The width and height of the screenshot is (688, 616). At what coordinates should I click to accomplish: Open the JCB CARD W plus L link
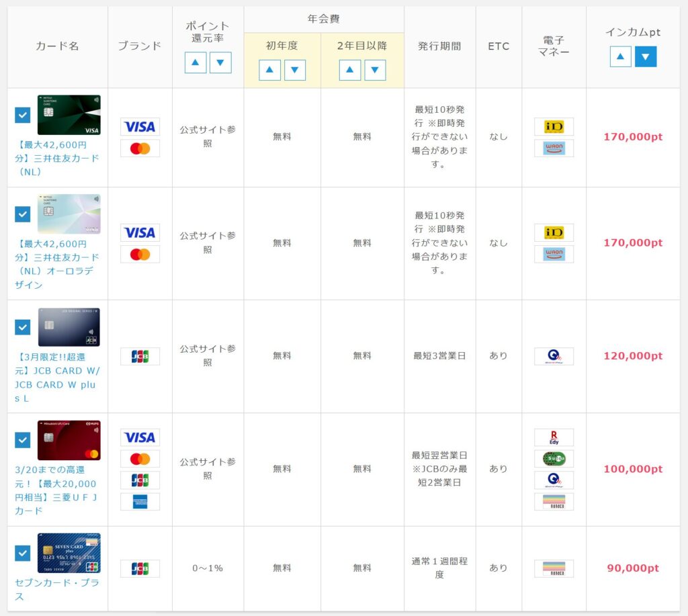[x=57, y=384]
